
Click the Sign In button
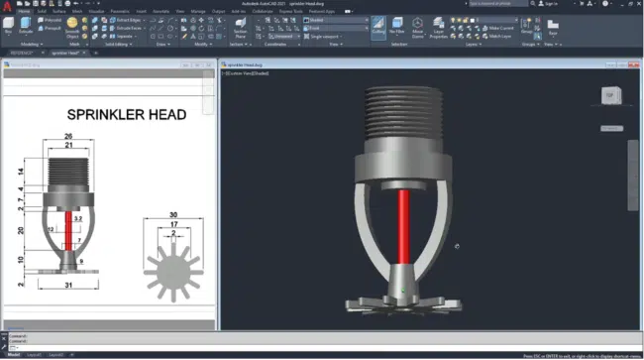click(x=548, y=3)
